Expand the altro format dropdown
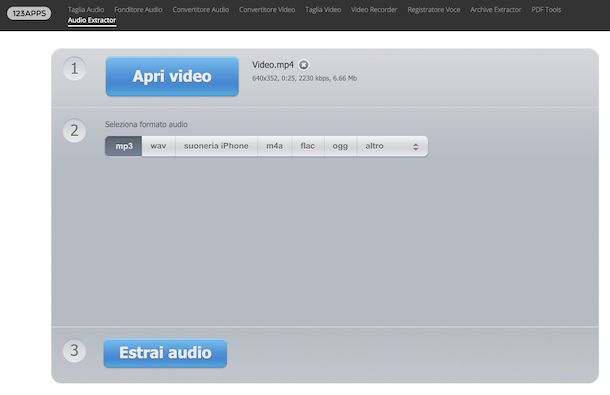The image size is (610, 395). (x=392, y=146)
